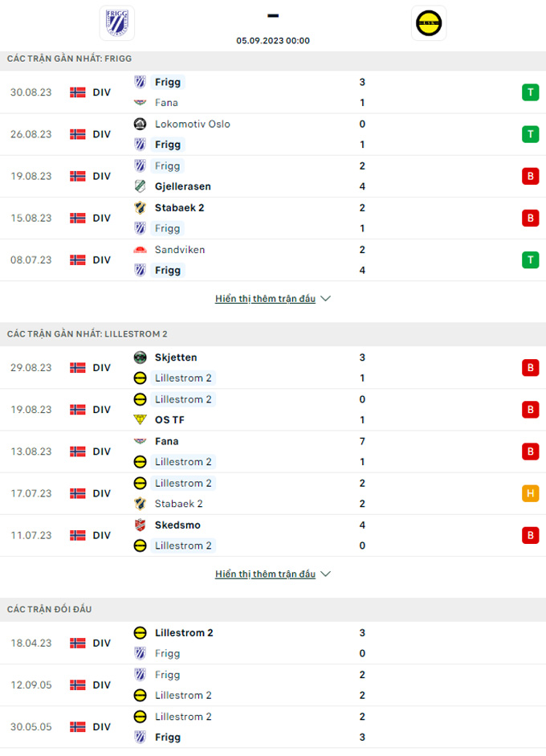Expand Lillestrom 2's more-matches chevron

pyautogui.click(x=325, y=574)
